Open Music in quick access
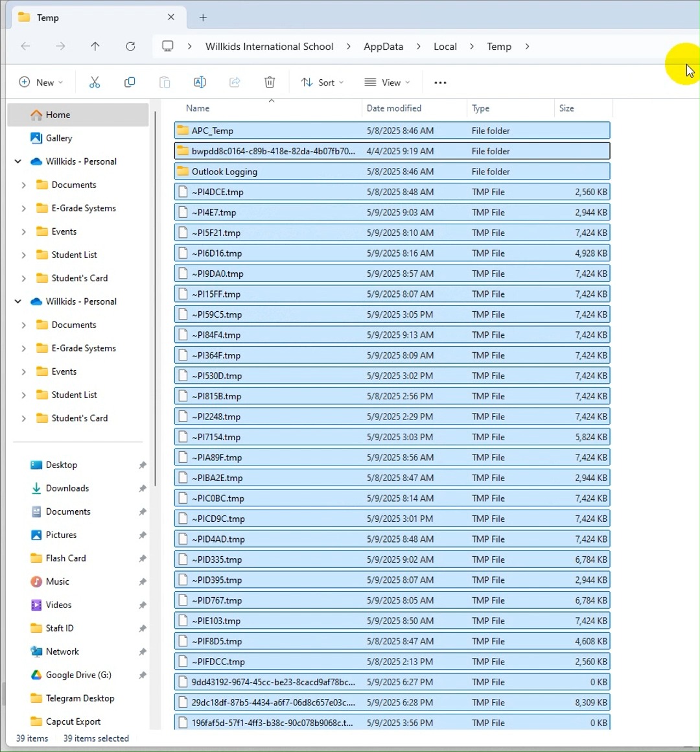 click(58, 582)
